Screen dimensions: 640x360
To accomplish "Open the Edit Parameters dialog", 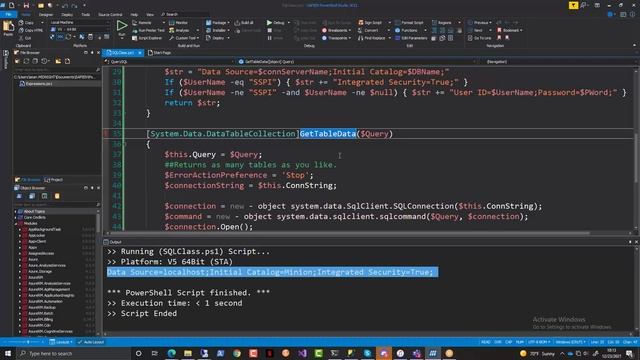I will coord(411,38).
